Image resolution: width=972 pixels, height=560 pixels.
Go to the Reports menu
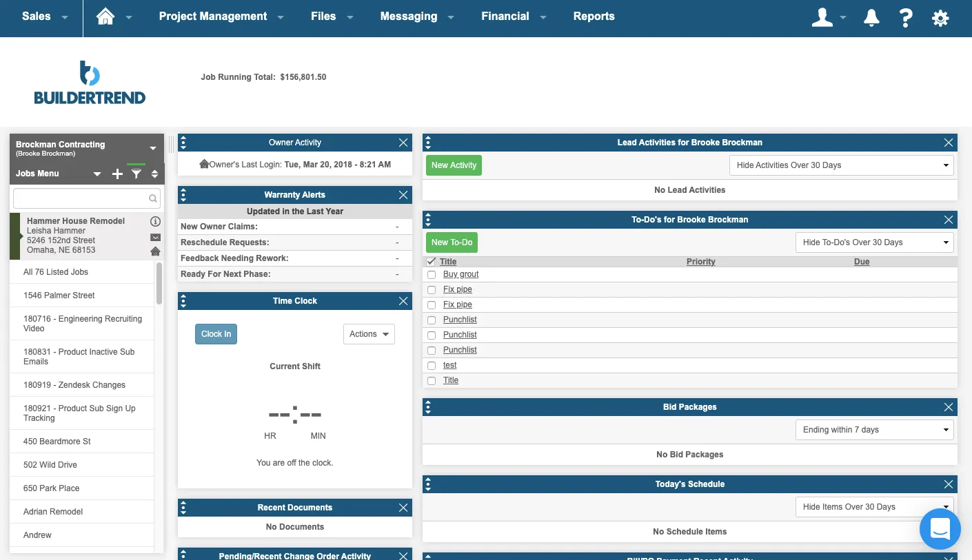click(x=594, y=17)
